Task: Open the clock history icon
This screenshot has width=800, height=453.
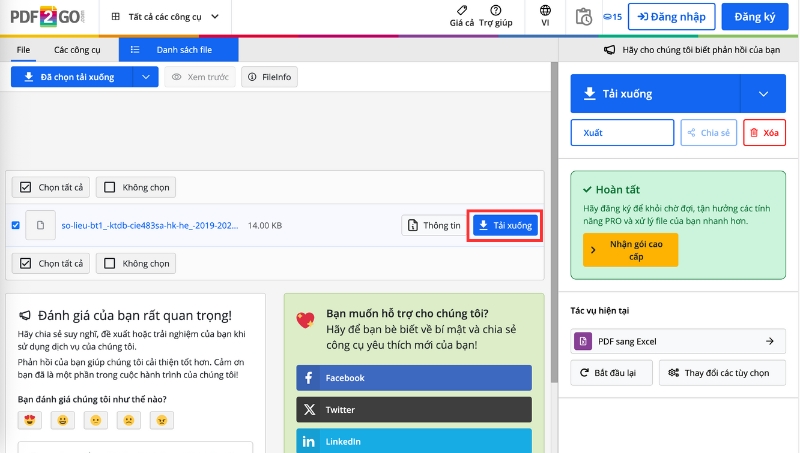Action: (584, 16)
